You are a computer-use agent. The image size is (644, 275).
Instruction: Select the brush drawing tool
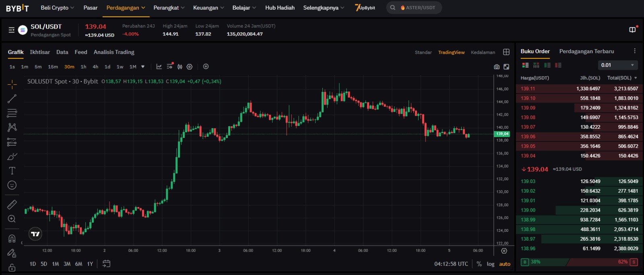click(12, 156)
